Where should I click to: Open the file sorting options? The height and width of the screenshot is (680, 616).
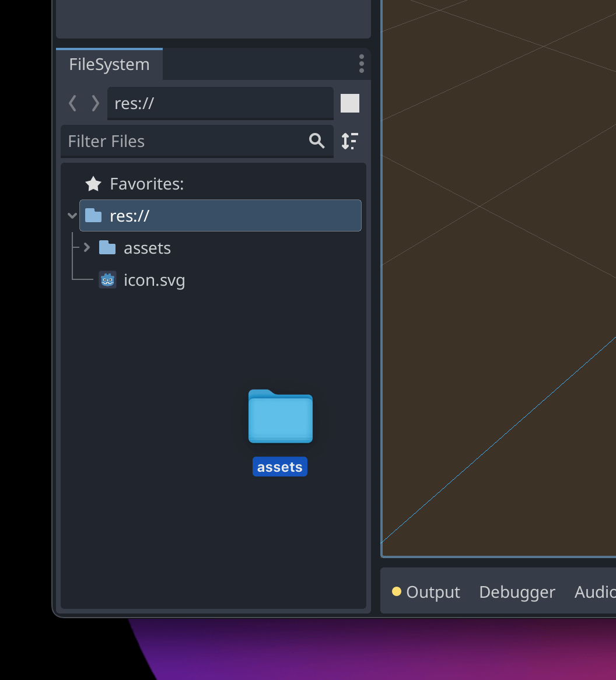click(350, 141)
